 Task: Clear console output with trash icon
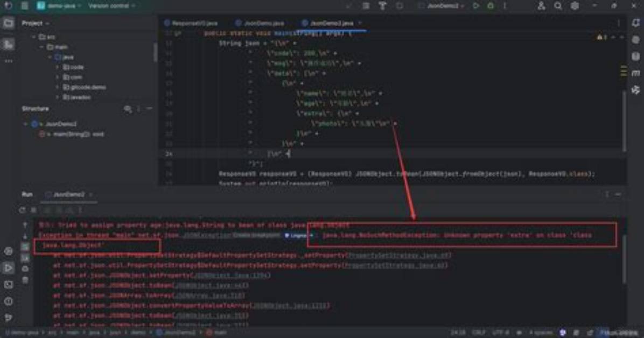(25, 280)
